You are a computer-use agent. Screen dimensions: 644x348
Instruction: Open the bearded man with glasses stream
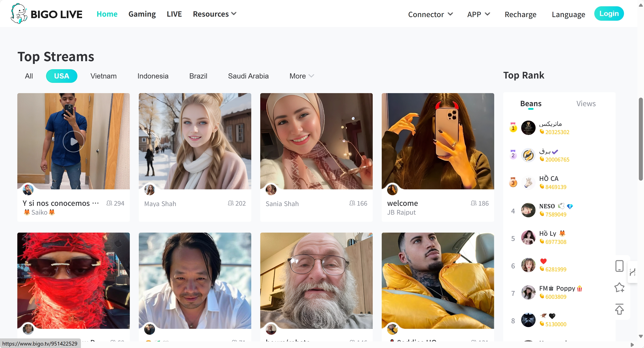(316, 281)
